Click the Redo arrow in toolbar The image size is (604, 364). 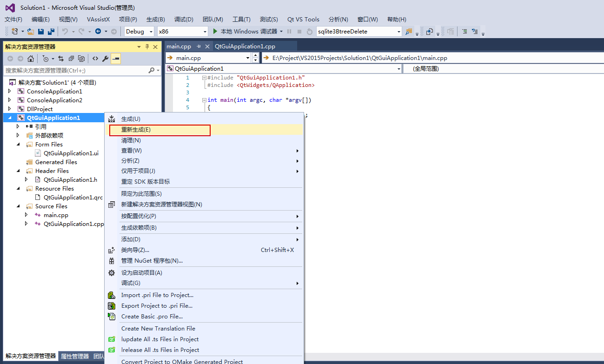(81, 31)
